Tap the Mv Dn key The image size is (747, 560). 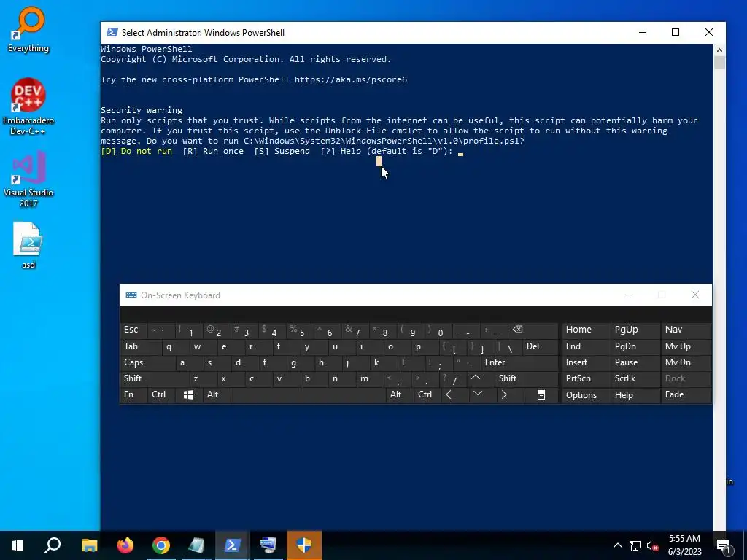coord(686,362)
